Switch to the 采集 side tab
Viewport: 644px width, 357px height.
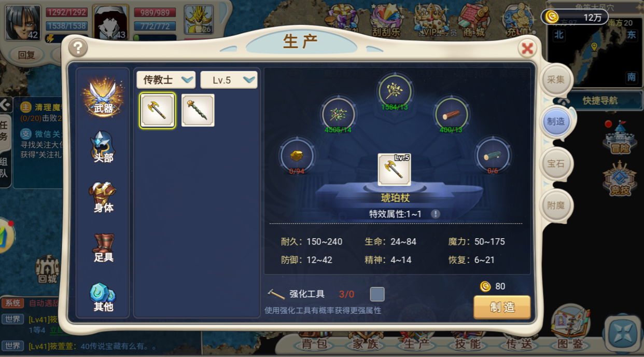click(556, 80)
